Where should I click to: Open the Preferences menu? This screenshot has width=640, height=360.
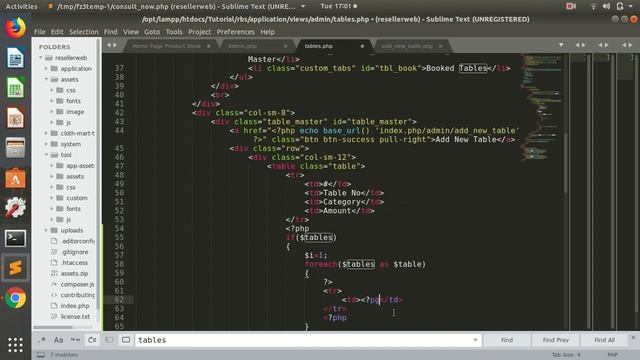[x=236, y=32]
